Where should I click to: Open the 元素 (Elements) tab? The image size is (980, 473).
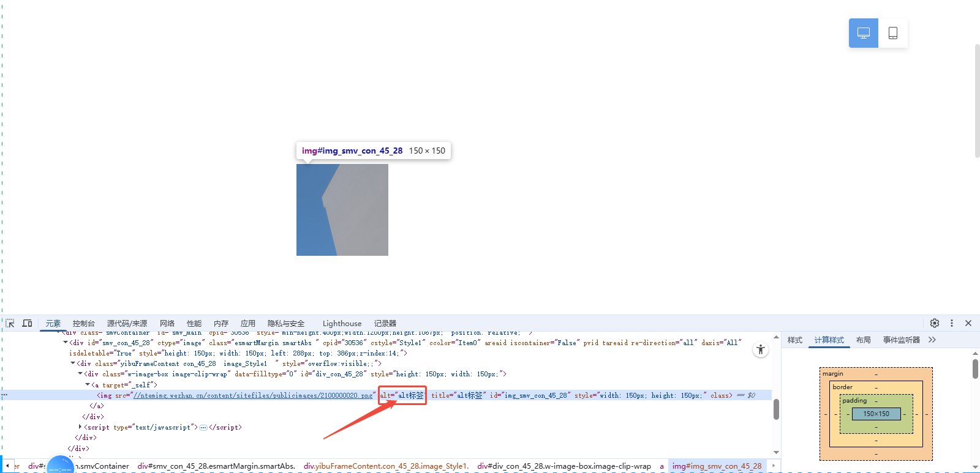coord(53,324)
